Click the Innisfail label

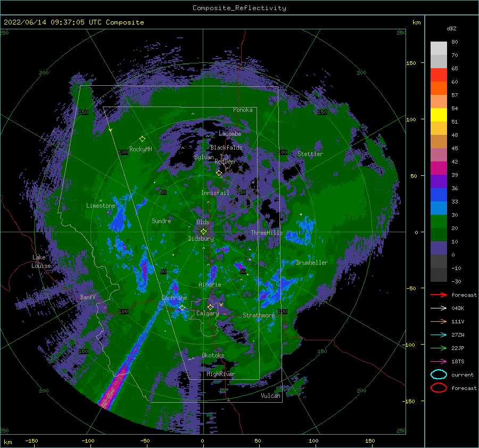click(215, 193)
